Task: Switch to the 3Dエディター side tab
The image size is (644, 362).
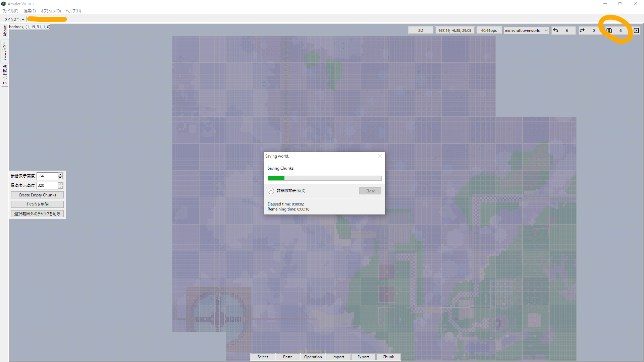Action: point(5,51)
